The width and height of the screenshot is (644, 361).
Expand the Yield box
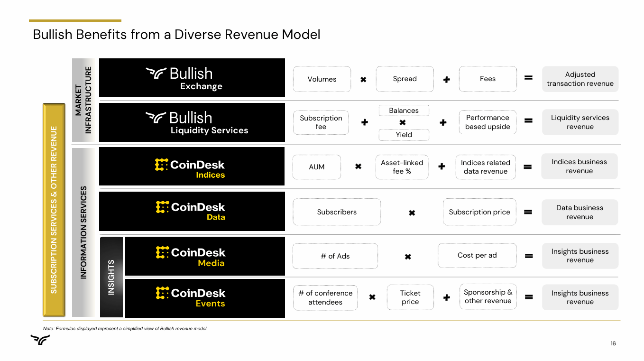coord(404,135)
